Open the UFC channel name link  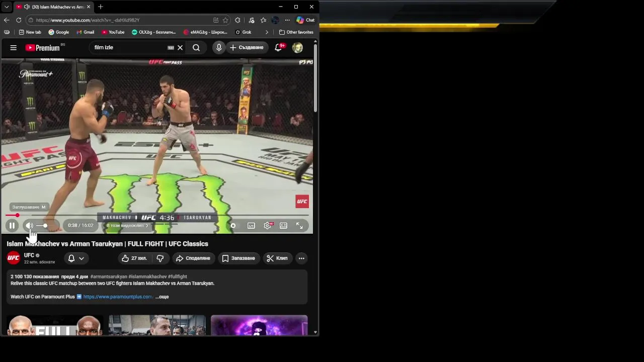29,255
